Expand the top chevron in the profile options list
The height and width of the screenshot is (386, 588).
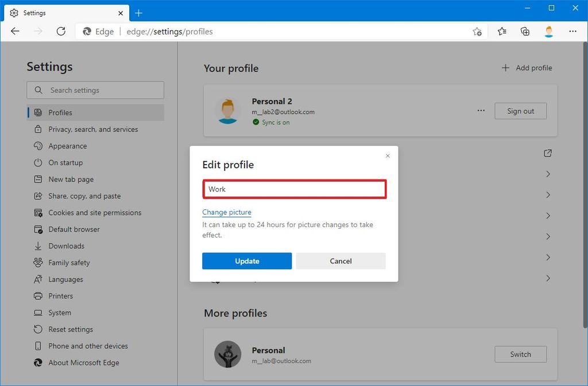click(x=548, y=174)
